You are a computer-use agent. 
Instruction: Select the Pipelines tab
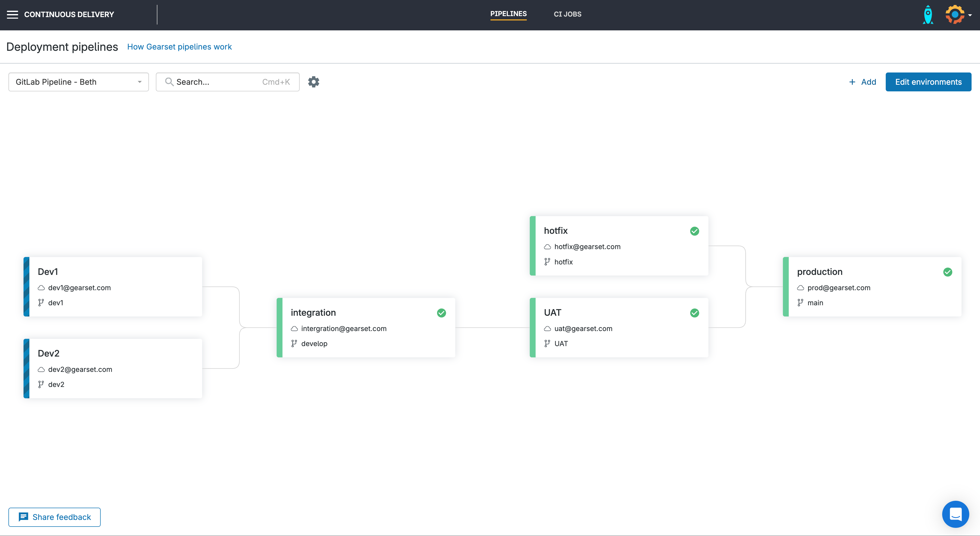pyautogui.click(x=508, y=14)
